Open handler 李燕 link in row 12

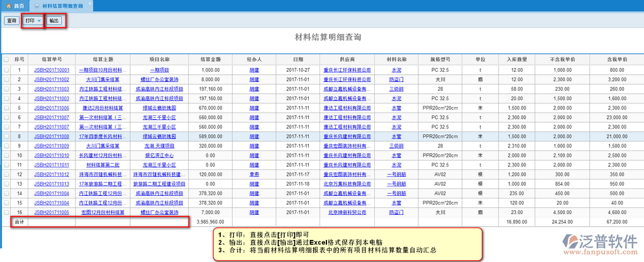(x=253, y=174)
